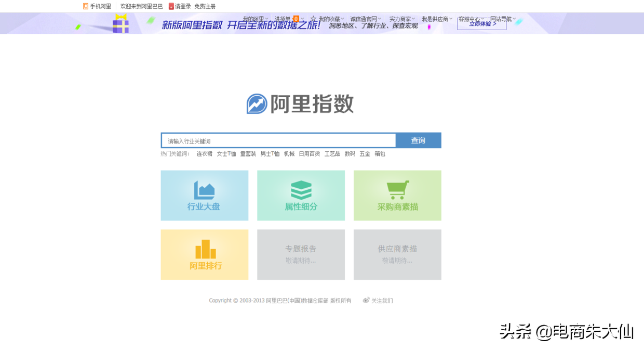The image size is (644, 350).
Task: Select hot keyword 连衣裙
Action: tap(204, 154)
